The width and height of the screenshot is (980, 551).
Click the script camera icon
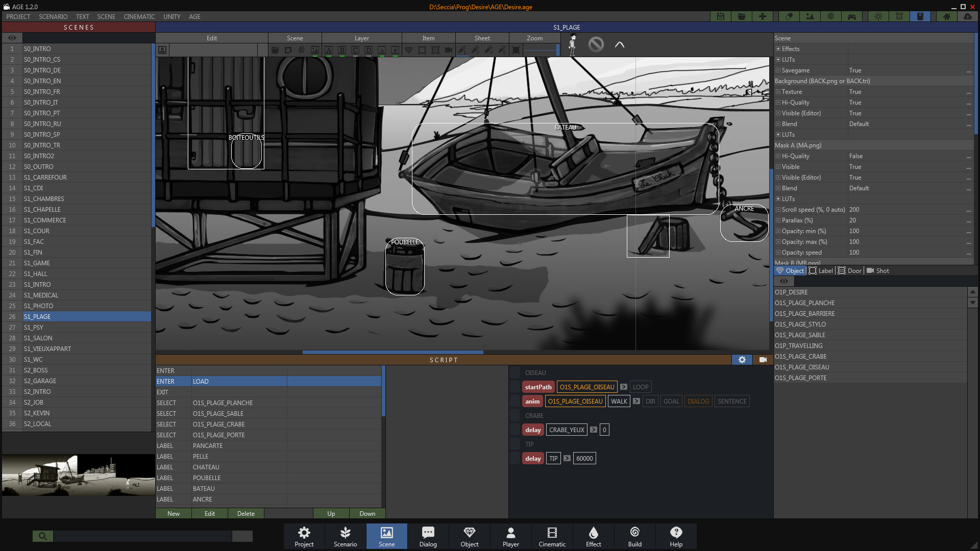(763, 360)
